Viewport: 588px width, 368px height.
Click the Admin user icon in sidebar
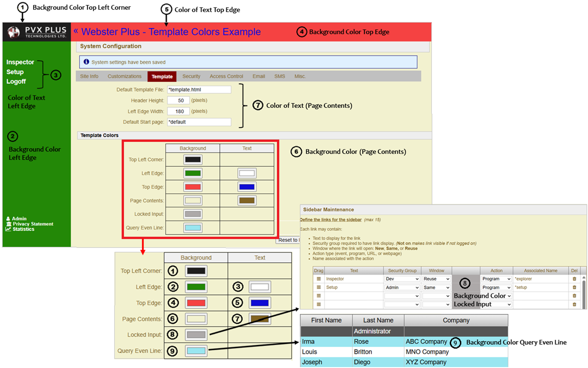pos(8,219)
